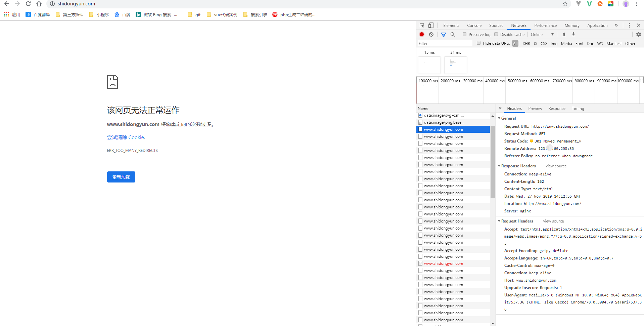Collapse the Response Headers section
644x326 pixels.
coord(499,166)
